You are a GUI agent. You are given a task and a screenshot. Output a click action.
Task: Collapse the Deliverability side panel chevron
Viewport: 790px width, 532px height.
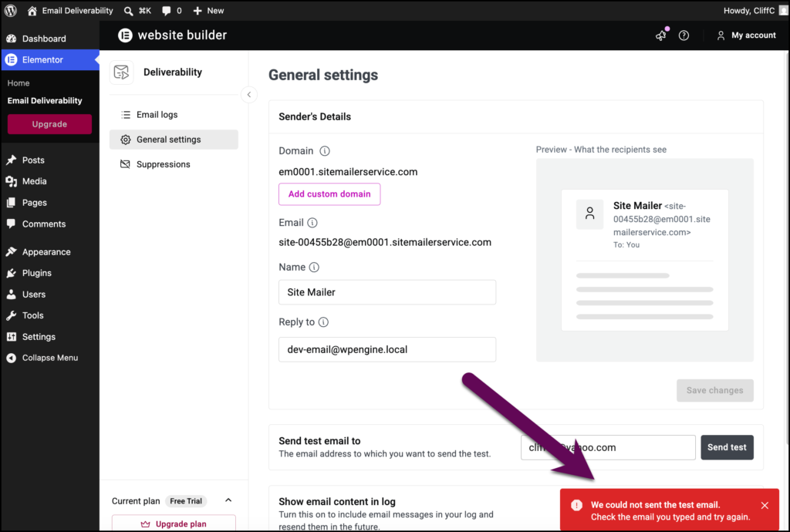click(x=249, y=95)
